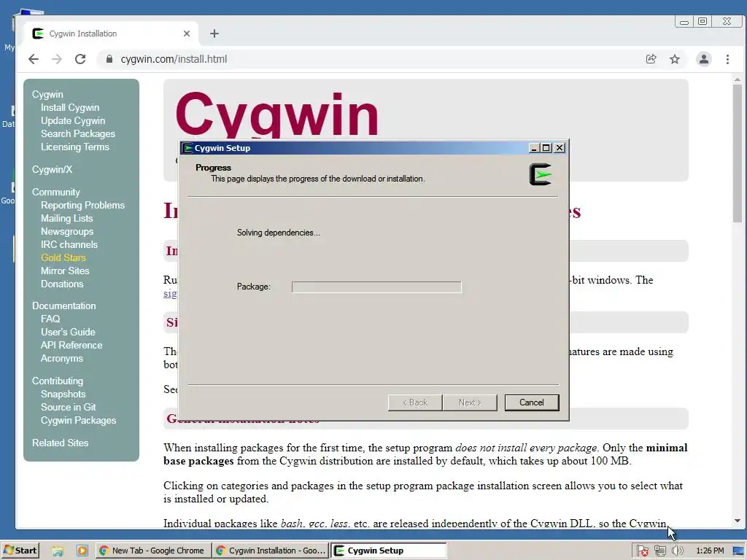
Task: Click the Cancel button in Cygwin Setup
Action: pyautogui.click(x=532, y=402)
